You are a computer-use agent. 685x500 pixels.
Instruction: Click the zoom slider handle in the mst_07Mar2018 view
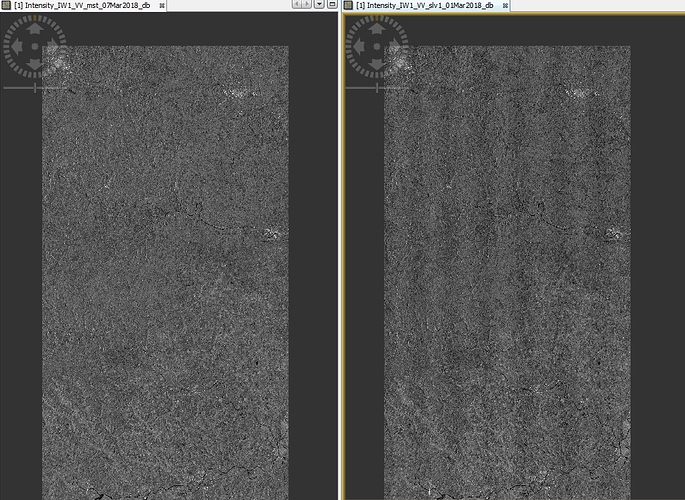tap(35, 88)
